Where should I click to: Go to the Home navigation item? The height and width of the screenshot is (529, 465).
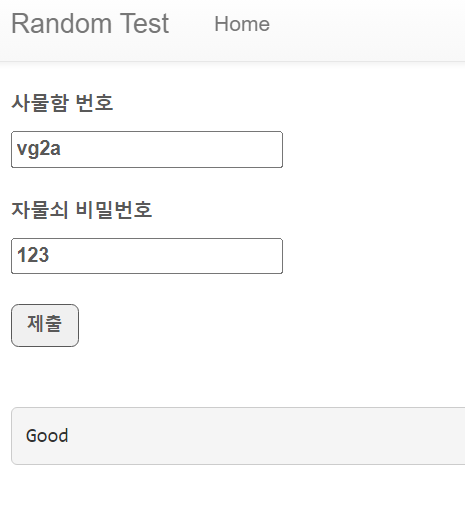(x=242, y=24)
